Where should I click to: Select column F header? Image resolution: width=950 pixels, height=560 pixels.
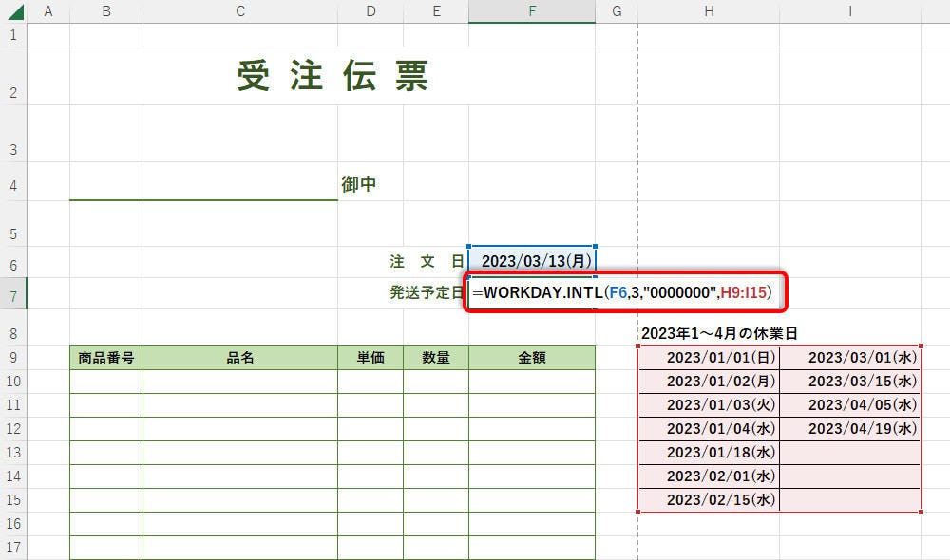[531, 11]
